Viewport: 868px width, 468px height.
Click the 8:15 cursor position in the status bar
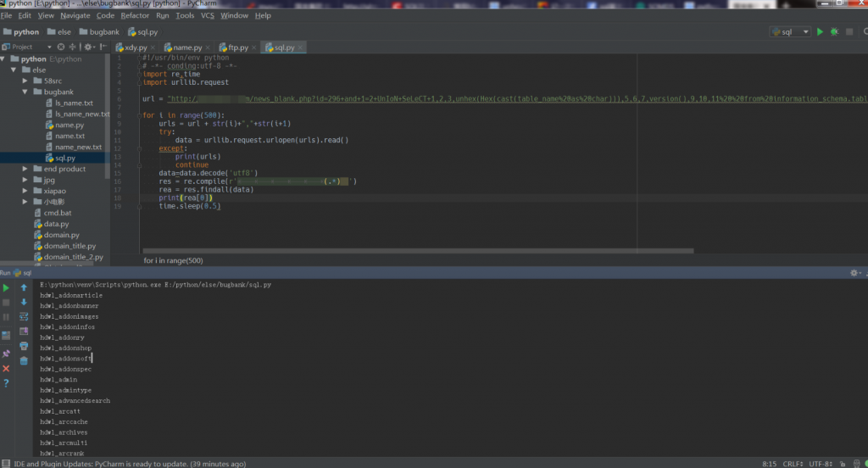pos(769,464)
